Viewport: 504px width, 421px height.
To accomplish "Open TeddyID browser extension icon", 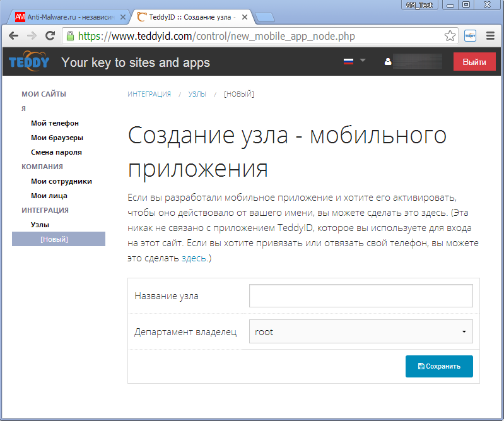I will coord(470,36).
